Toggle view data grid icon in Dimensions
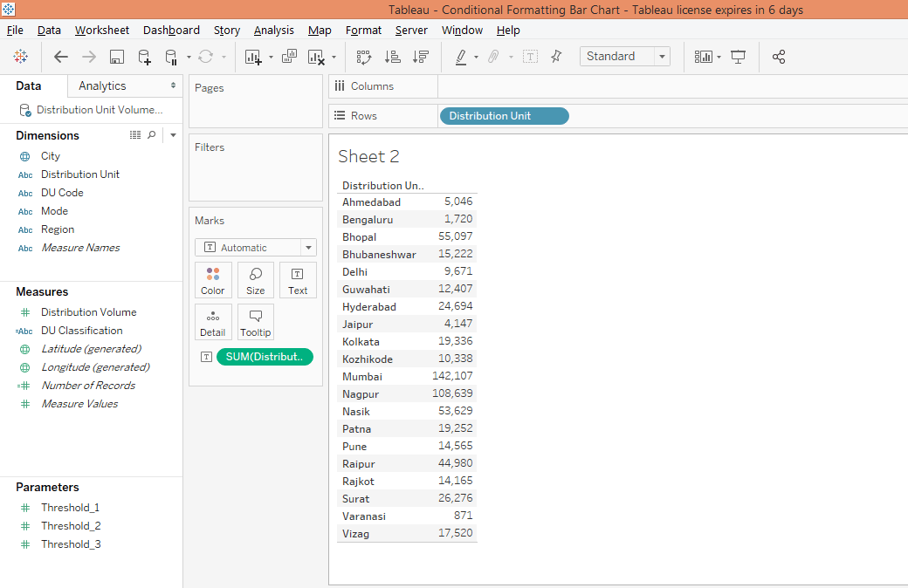 pyautogui.click(x=135, y=135)
